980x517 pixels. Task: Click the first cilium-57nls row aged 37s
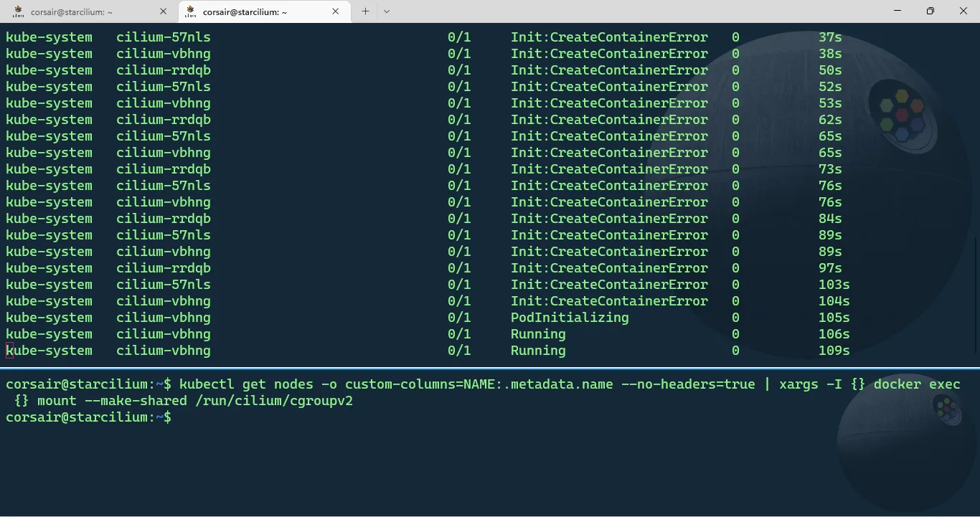pos(163,37)
